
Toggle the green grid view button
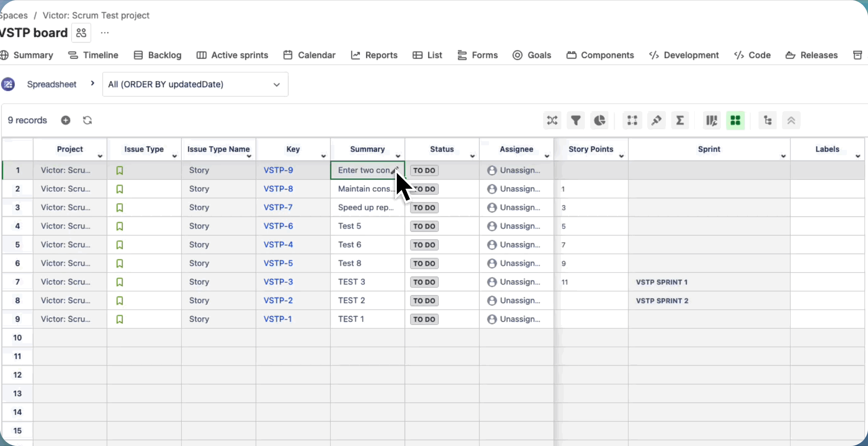pos(735,121)
